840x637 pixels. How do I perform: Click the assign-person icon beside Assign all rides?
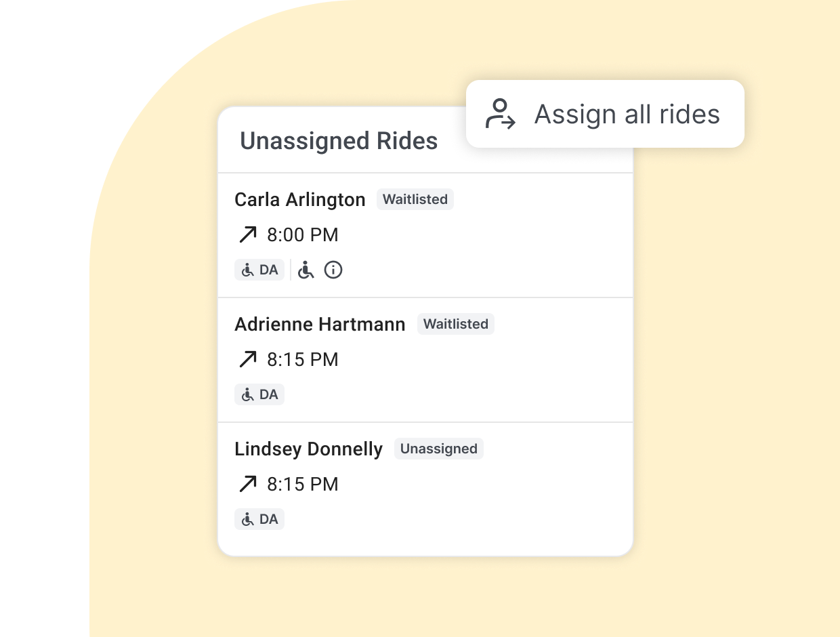501,114
